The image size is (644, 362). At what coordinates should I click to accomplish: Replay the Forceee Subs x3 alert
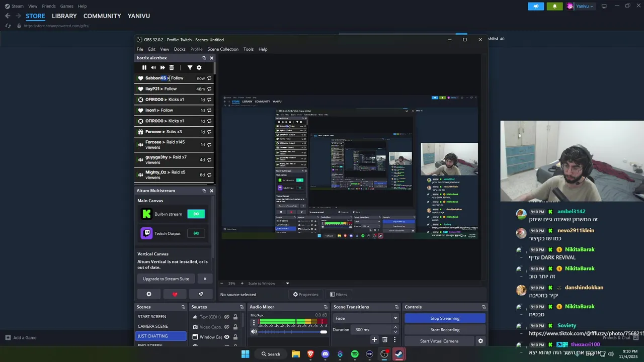(x=209, y=132)
